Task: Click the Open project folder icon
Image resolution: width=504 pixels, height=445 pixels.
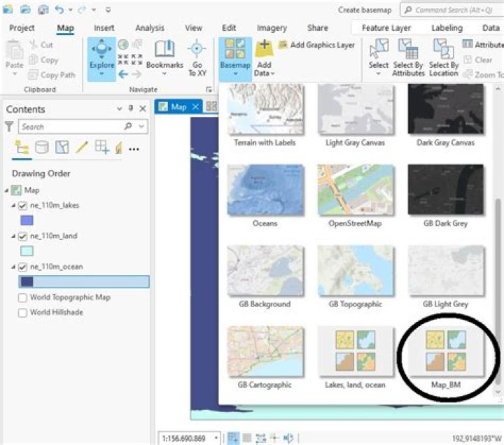Action: pos(25,10)
